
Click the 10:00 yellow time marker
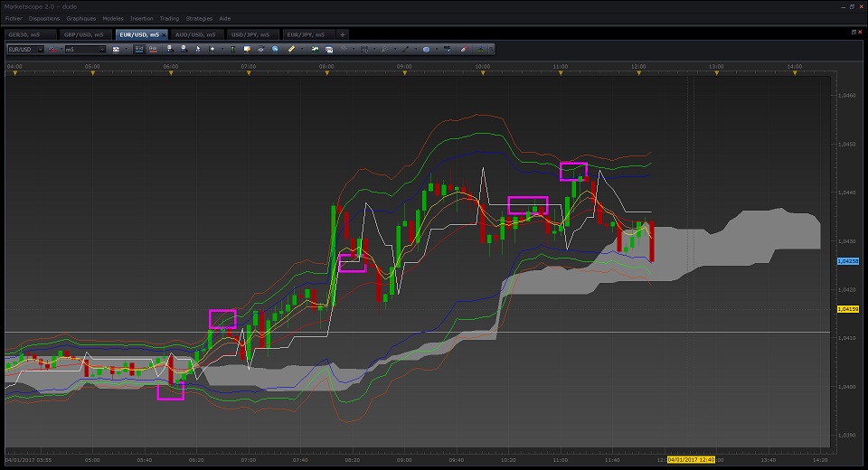tap(483, 73)
